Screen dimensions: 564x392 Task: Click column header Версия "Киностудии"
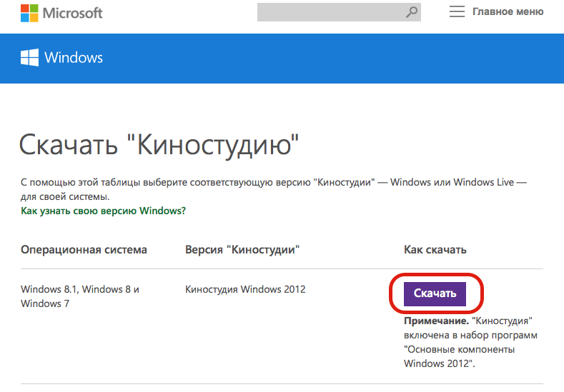[242, 249]
